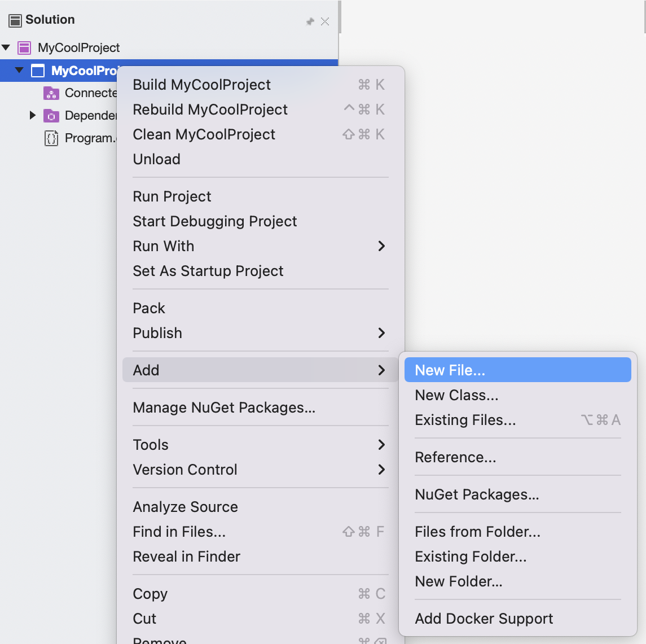The width and height of the screenshot is (646, 644).
Task: Select Add Docker Support
Action: click(x=484, y=619)
